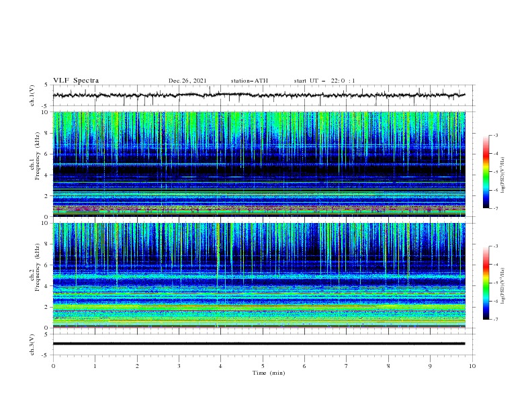Screen dimensions: 532x411
Task: Click the "10" tick on the time axis
Action: pyautogui.click(x=472, y=366)
